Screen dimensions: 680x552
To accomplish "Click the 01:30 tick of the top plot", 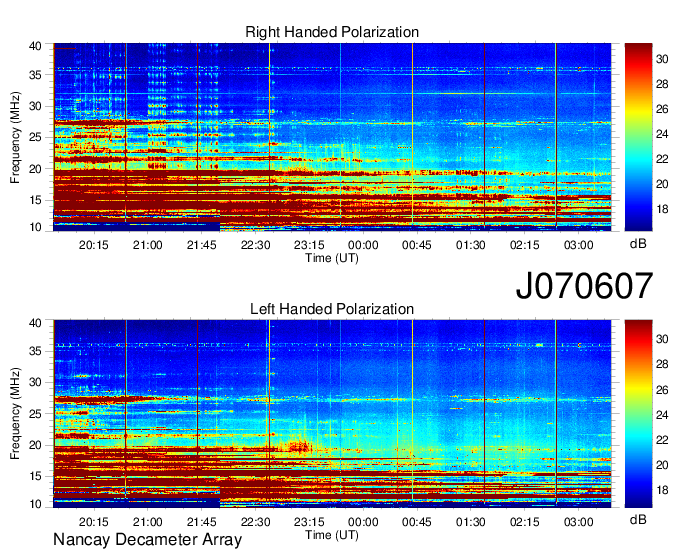I will click(471, 245).
